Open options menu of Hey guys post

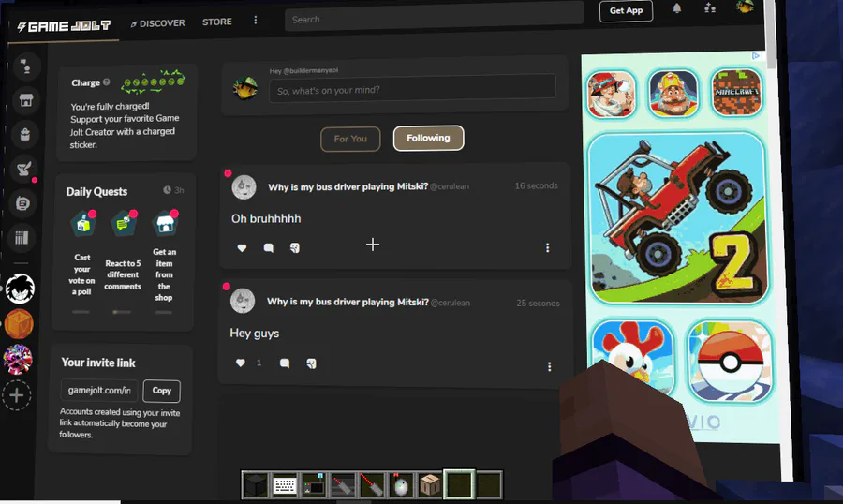pos(549,366)
